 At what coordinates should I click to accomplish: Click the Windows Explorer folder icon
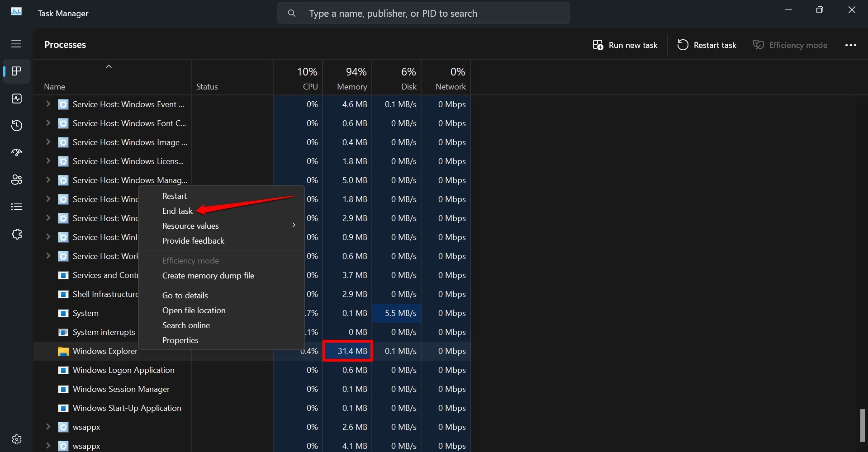63,351
